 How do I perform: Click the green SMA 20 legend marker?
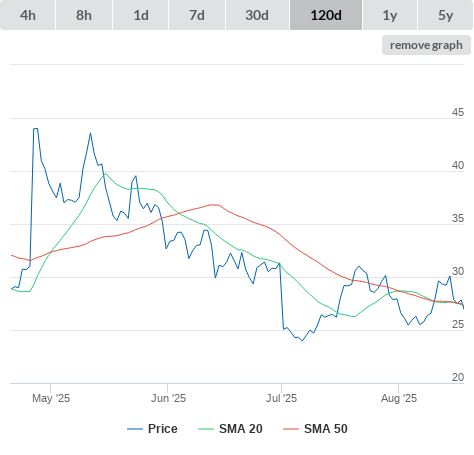pyautogui.click(x=206, y=429)
